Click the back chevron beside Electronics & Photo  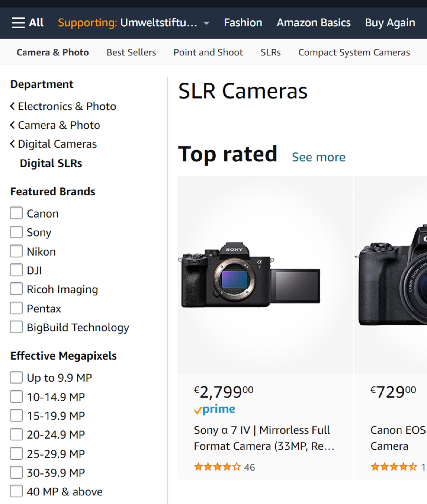(x=12, y=106)
